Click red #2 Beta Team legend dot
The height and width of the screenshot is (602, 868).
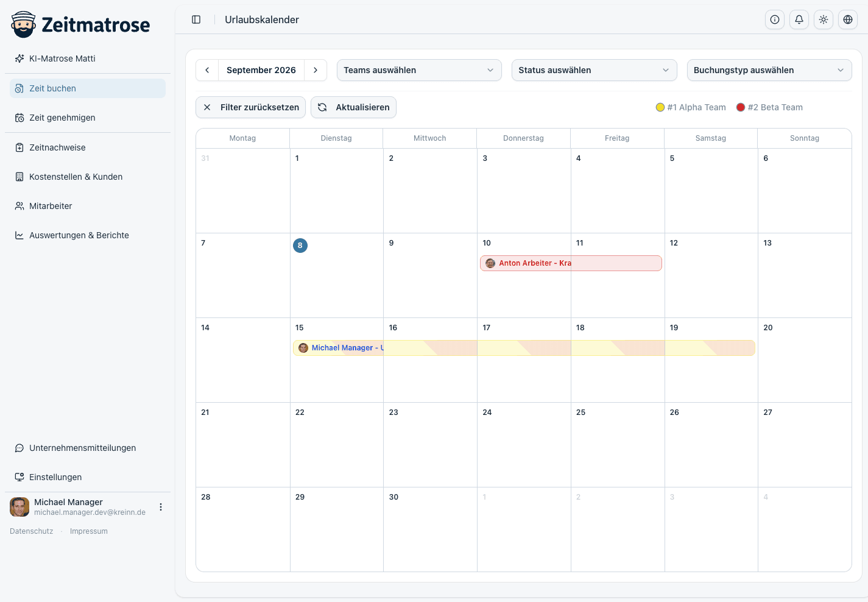coord(741,107)
